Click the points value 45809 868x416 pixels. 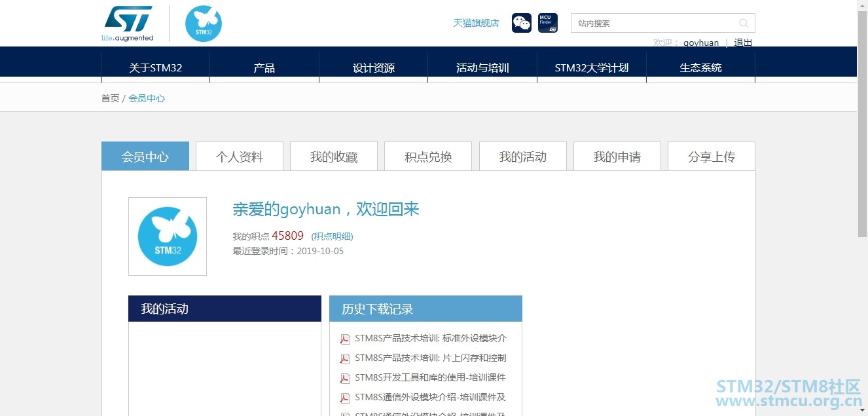(x=288, y=236)
